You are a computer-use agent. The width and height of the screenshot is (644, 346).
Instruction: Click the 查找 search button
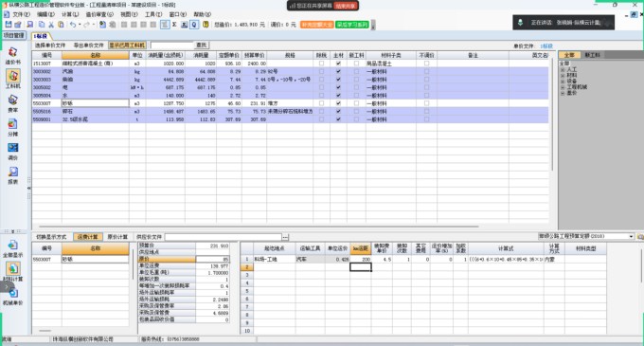(x=201, y=46)
